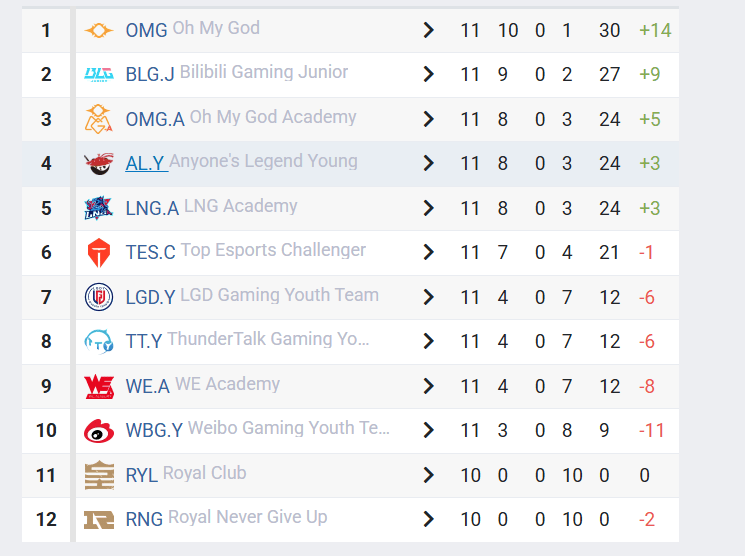
Task: Click the OMG orange team logo
Action: coord(99,31)
